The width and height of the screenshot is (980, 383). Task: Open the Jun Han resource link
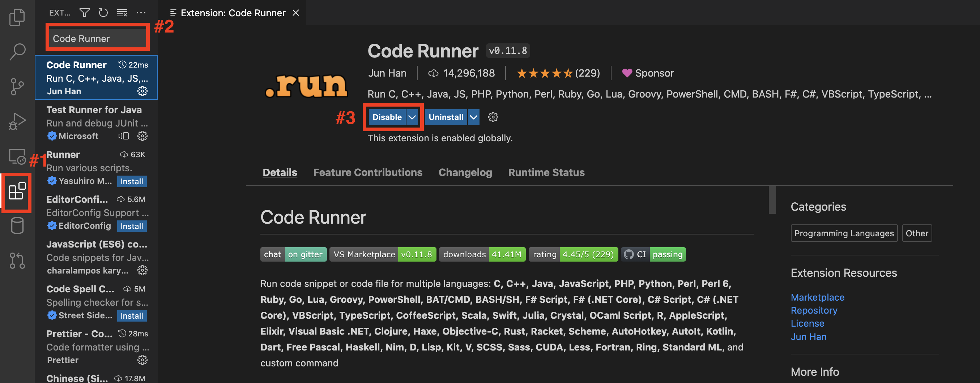[x=809, y=337]
